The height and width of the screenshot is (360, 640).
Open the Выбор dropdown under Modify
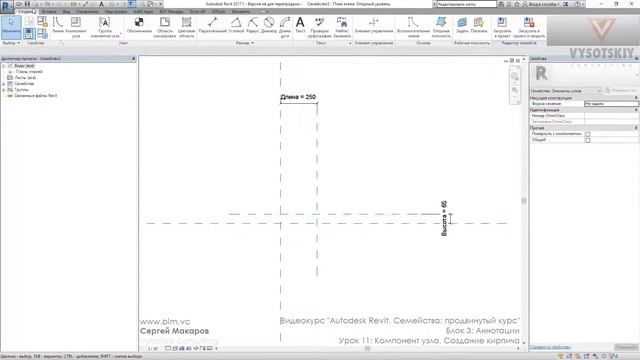(x=11, y=43)
